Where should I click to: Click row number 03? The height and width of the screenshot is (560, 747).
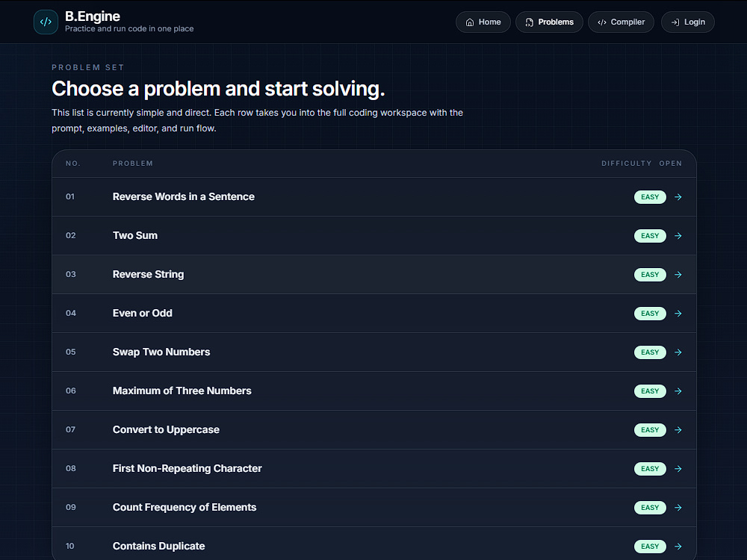(x=70, y=274)
